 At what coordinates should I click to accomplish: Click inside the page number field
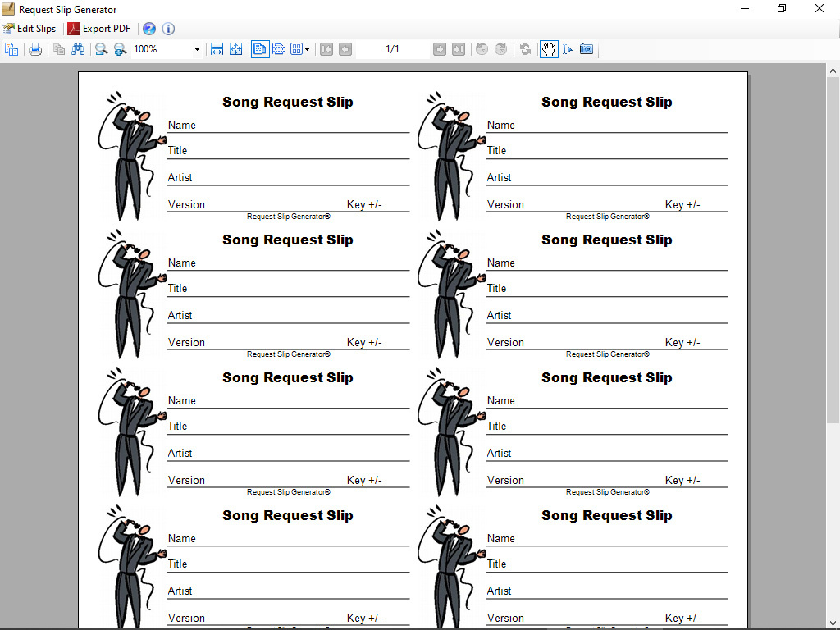392,49
